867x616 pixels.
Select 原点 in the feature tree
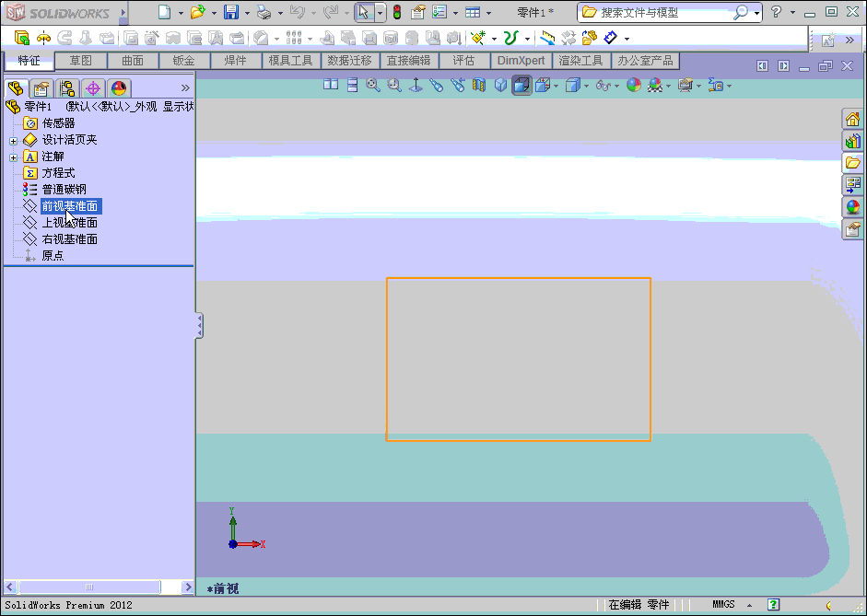pyautogui.click(x=53, y=256)
